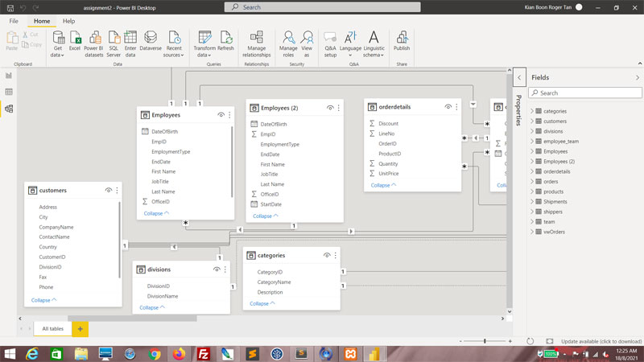Screen dimensions: 644x362
Task: Click the title bar Search box
Action: pyautogui.click(x=323, y=7)
